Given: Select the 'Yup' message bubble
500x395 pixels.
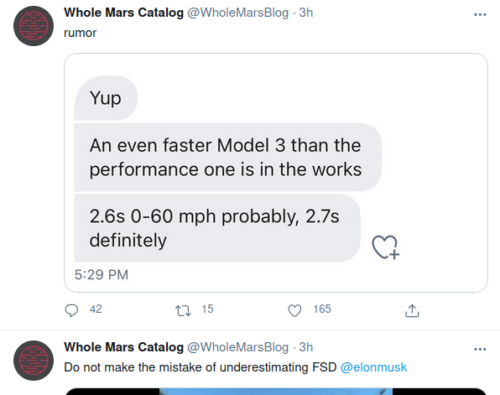Looking at the screenshot, I should (x=106, y=98).
